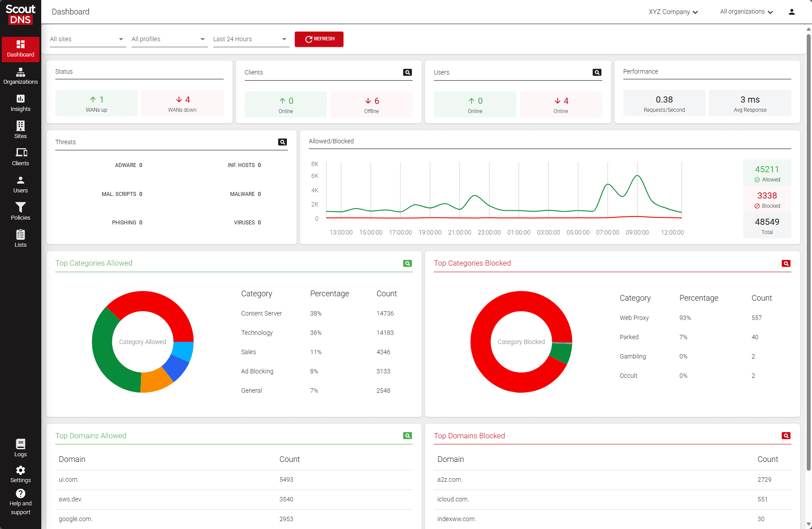
Task: Open Top Categories Blocked search icon
Action: click(786, 263)
